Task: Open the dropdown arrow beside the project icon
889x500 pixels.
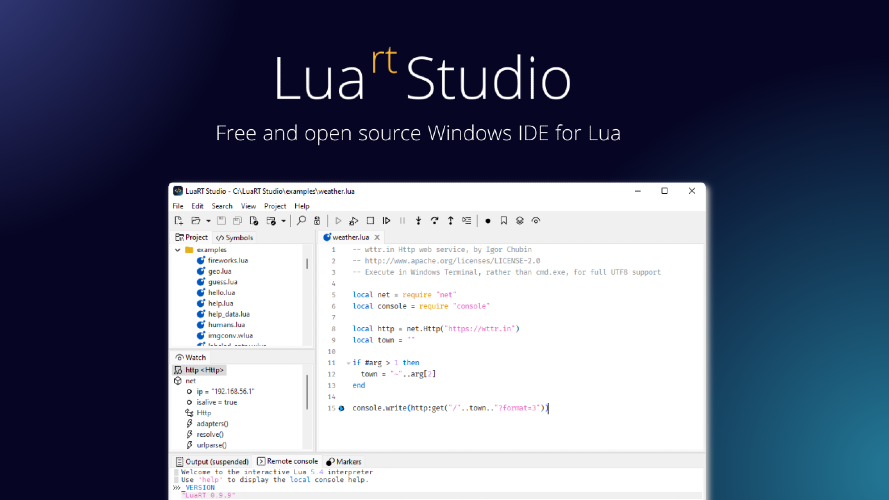Action: click(283, 221)
